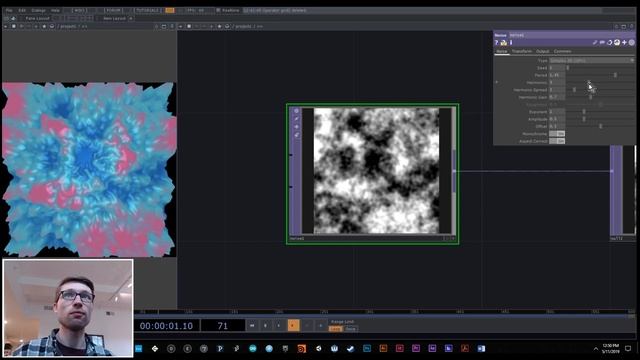This screenshot has height=360, width=640.
Task: Toggle Aspect Correct parameter switch
Action: [x=557, y=141]
